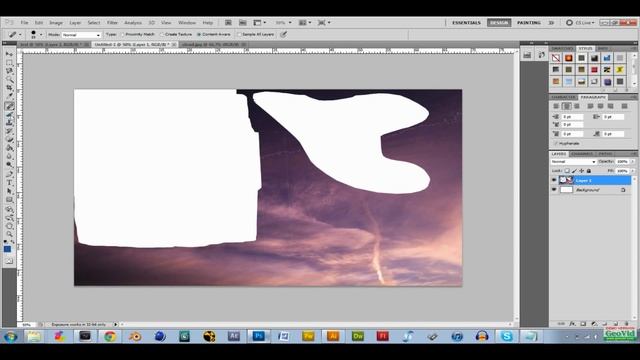640x360 pixels.
Task: Switch to the Character panel tab
Action: (563, 97)
